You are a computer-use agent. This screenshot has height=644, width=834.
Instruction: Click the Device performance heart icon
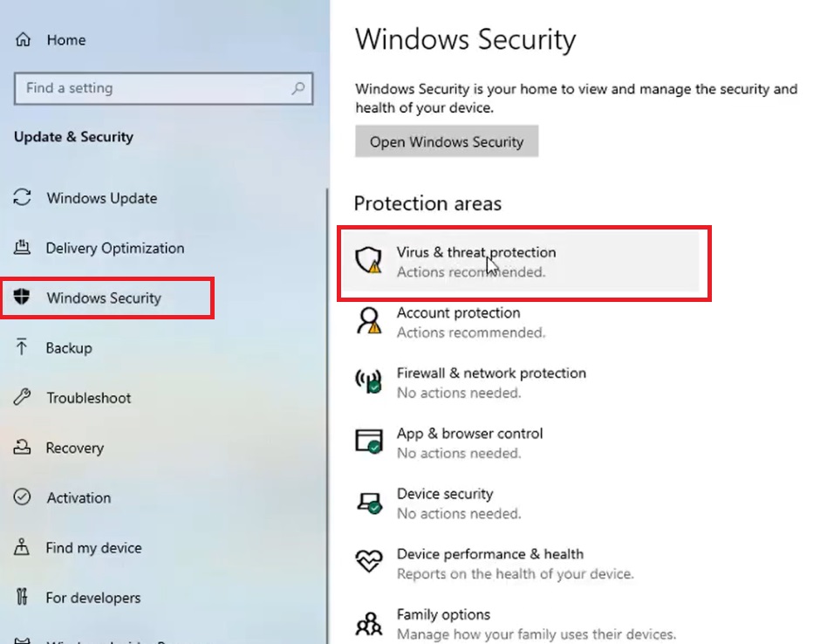coord(369,562)
